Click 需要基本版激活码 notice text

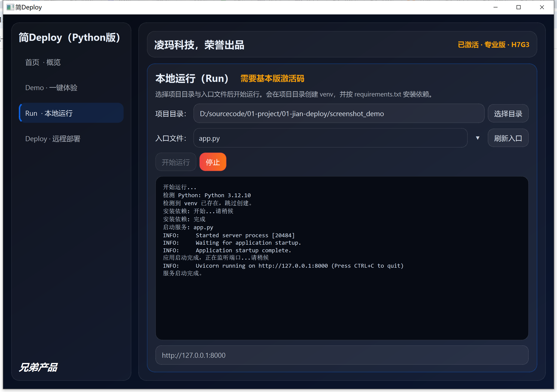272,79
